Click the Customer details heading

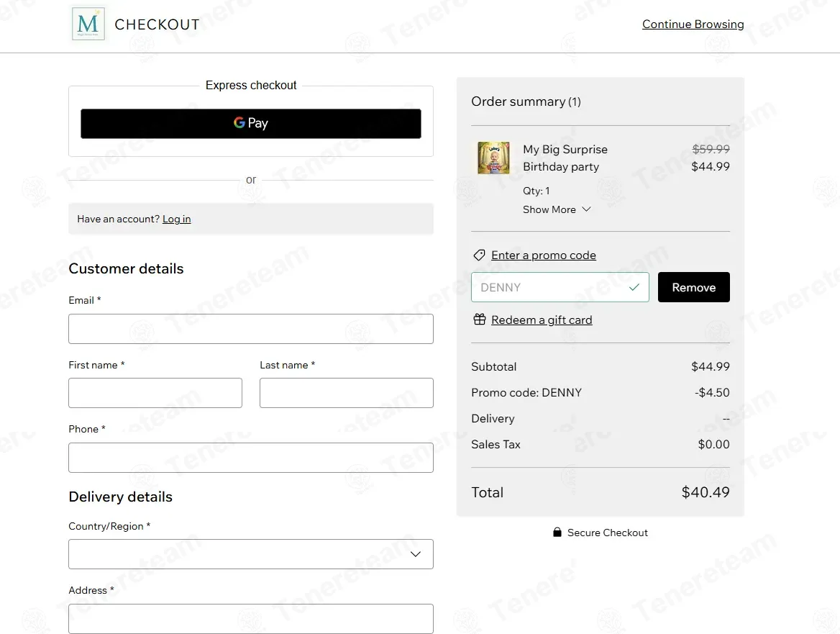pyautogui.click(x=126, y=268)
